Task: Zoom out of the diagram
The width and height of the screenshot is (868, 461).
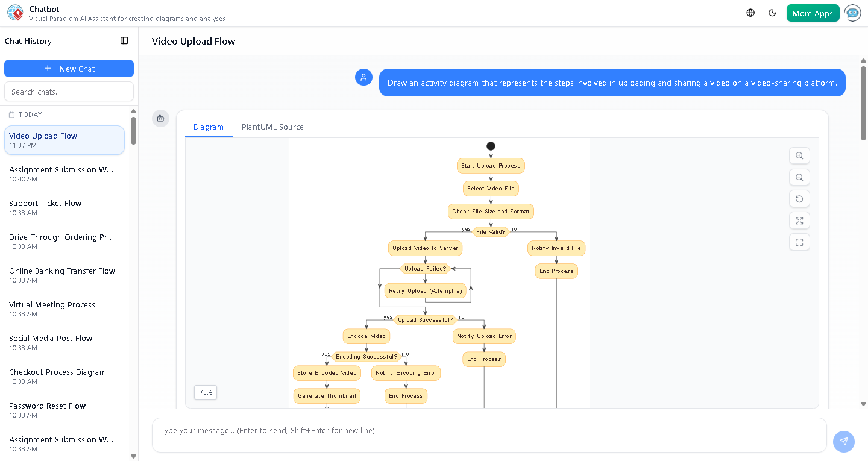Action: [x=799, y=177]
